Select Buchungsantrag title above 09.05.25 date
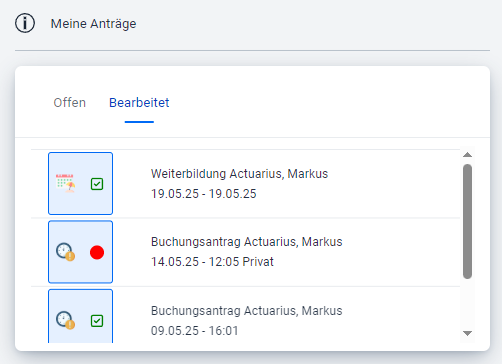This screenshot has height=364, width=502. click(x=246, y=311)
